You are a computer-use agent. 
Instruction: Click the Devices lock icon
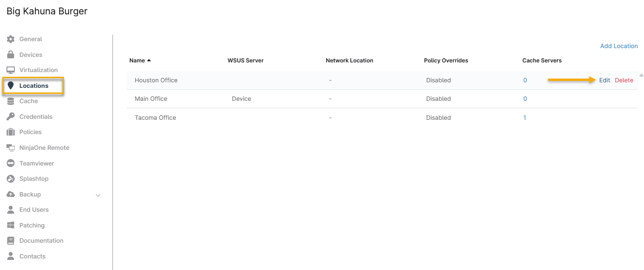tap(11, 55)
